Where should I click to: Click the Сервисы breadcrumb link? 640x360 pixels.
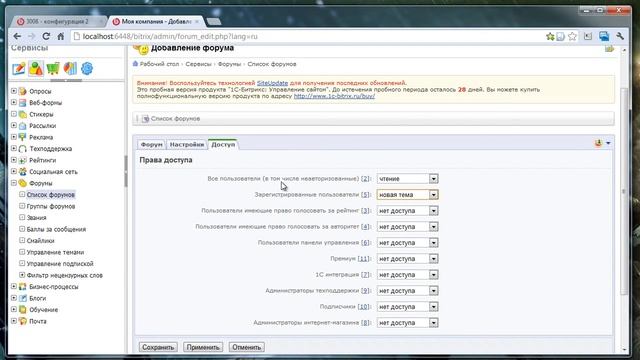[198, 64]
